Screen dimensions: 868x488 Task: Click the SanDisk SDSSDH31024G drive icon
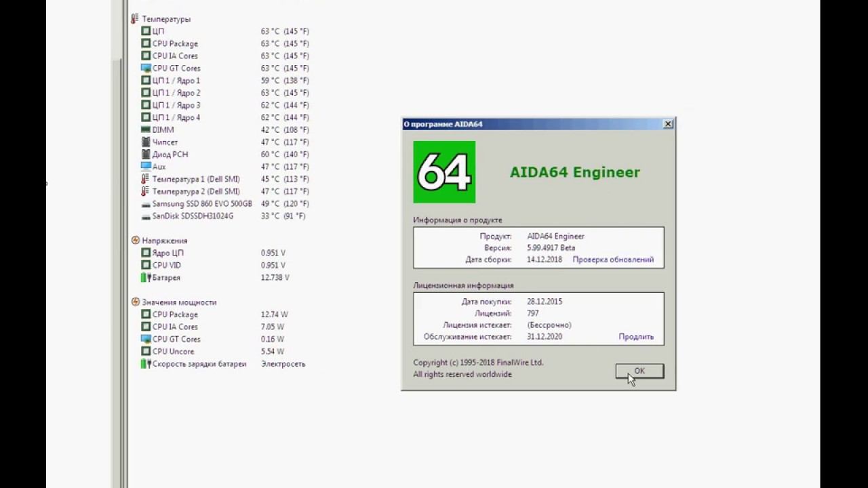coord(146,216)
